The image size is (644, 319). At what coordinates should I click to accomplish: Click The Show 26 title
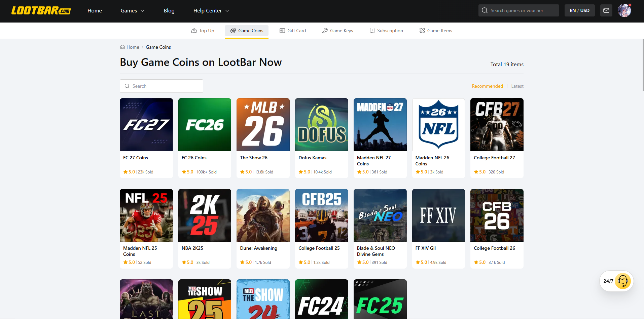pyautogui.click(x=254, y=158)
